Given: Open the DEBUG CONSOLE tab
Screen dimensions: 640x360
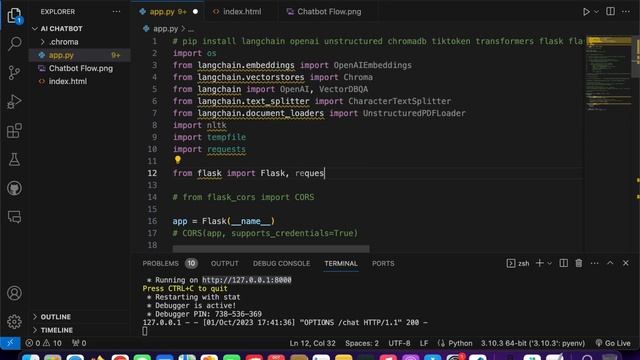Looking at the screenshot, I should (281, 264).
